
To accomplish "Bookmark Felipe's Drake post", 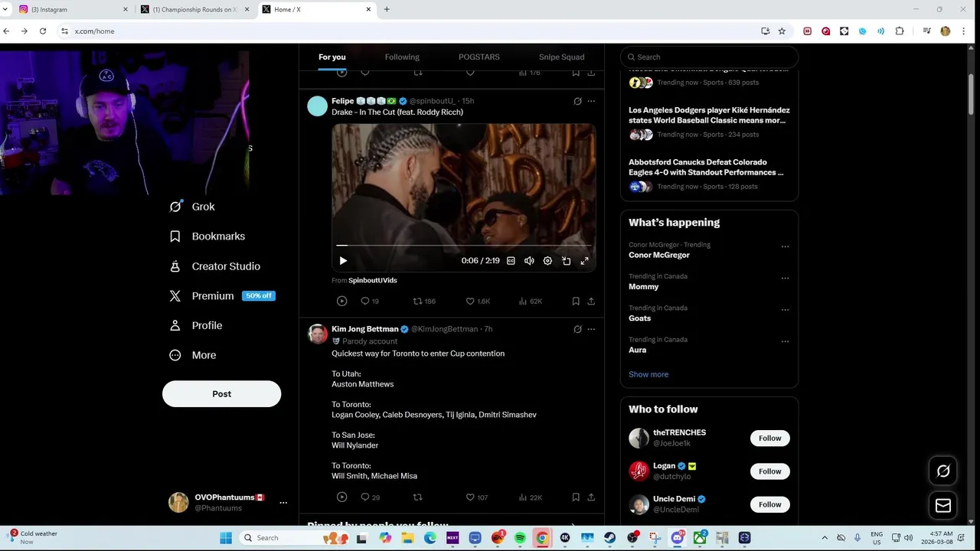I will coord(576,302).
